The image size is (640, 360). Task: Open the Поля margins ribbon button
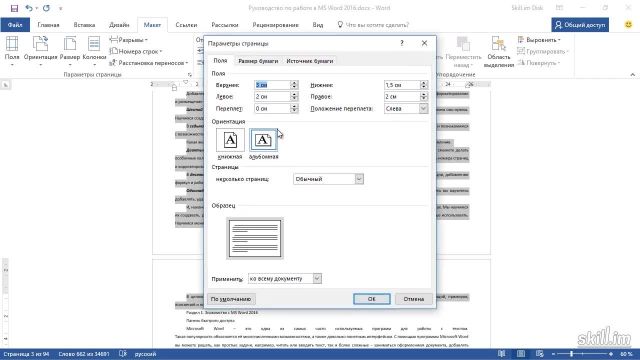click(x=12, y=51)
